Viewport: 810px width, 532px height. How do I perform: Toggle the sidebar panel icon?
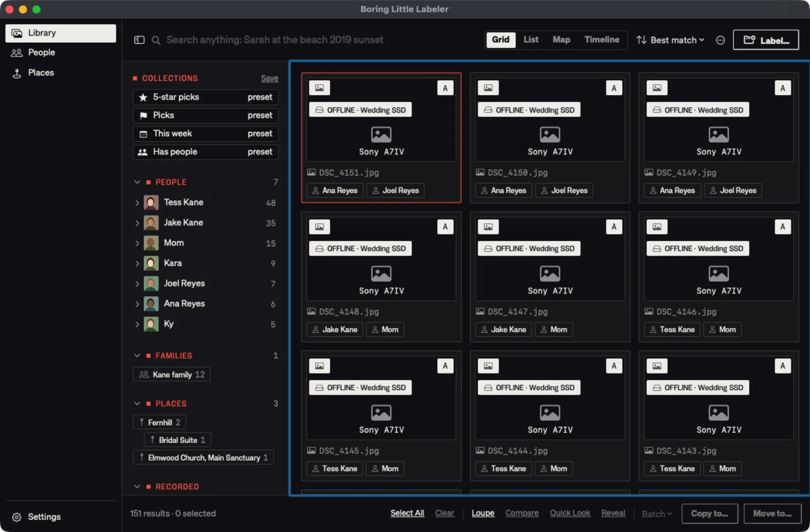pyautogui.click(x=139, y=40)
